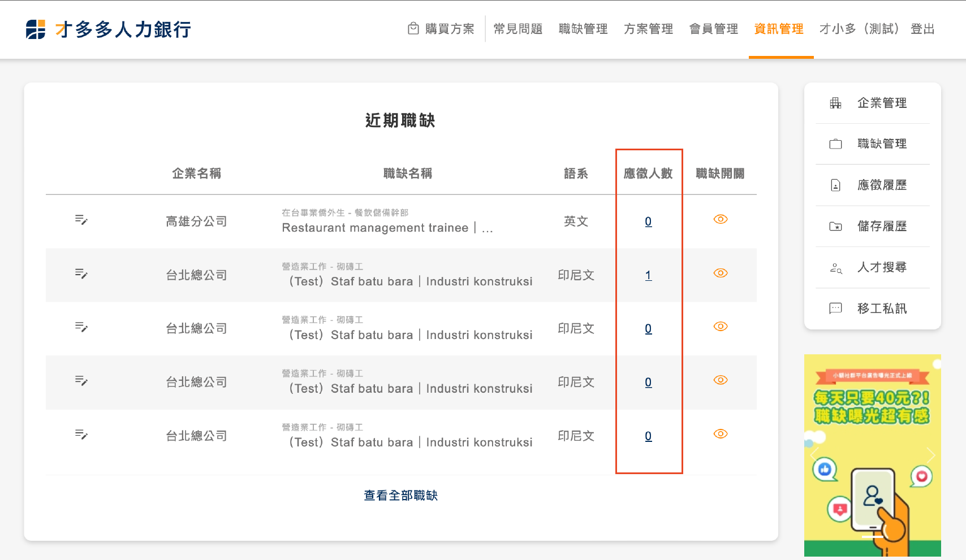Click the right arrow on ad banner
The height and width of the screenshot is (560, 966).
tap(931, 454)
